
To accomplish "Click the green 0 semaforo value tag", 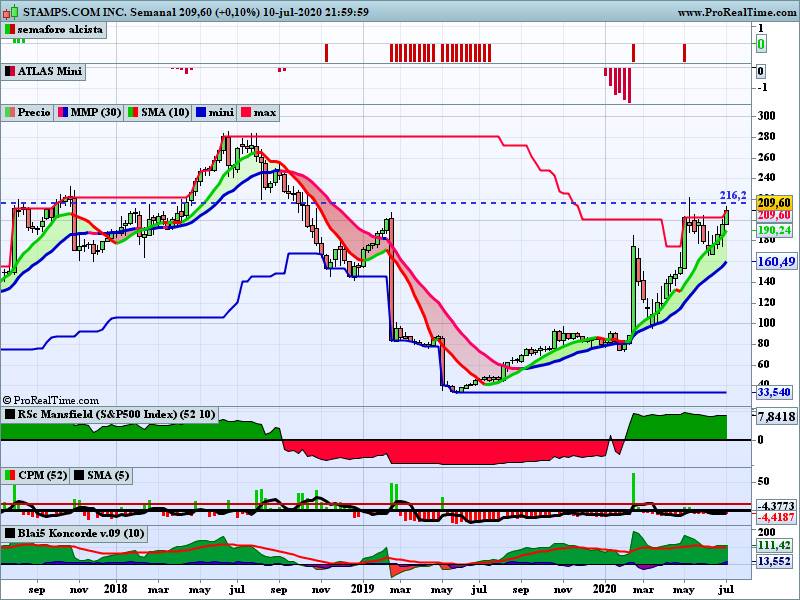I will click(761, 44).
